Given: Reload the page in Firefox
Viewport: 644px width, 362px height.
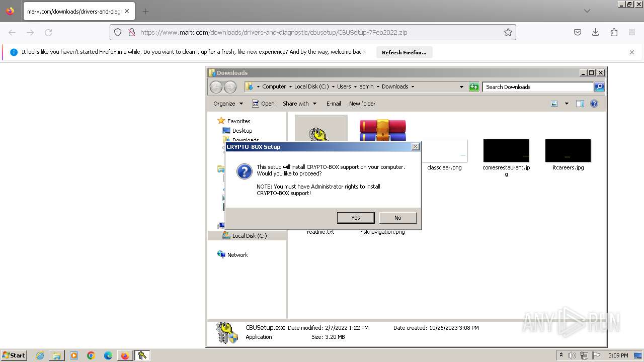Looking at the screenshot, I should 48,32.
